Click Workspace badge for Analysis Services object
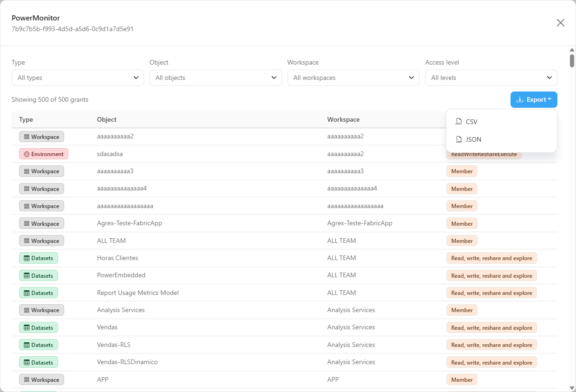 (41, 310)
